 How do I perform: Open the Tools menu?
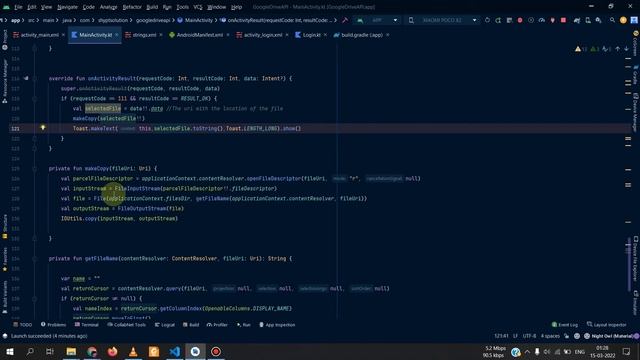(x=182, y=7)
